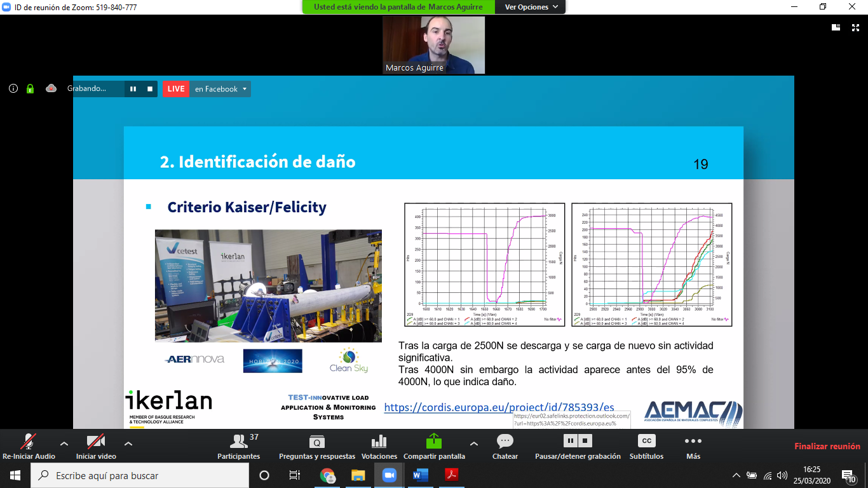The width and height of the screenshot is (868, 488).
Task: Open the volume control tray icon
Action: click(x=782, y=475)
